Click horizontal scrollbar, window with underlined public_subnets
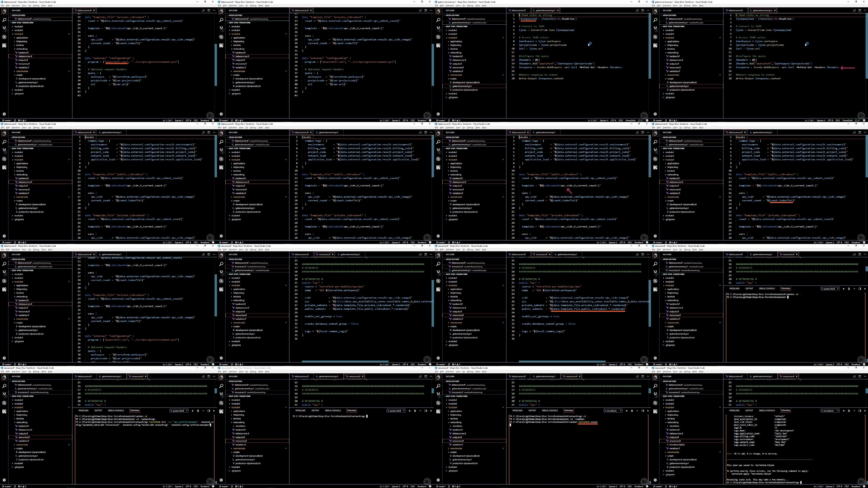The width and height of the screenshot is (868, 488). click(562, 361)
